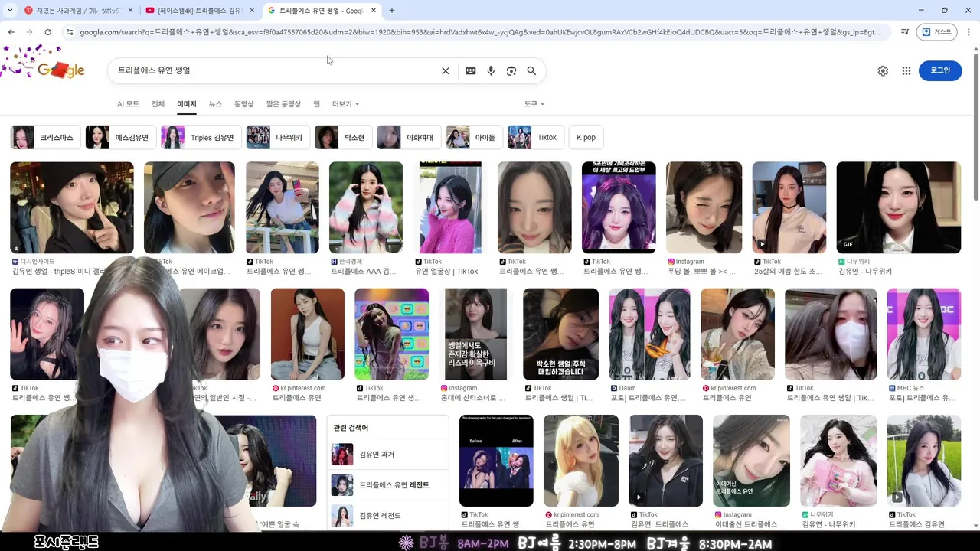Select the AI 모드 search tab
This screenshot has height=551, width=980.
128,104
